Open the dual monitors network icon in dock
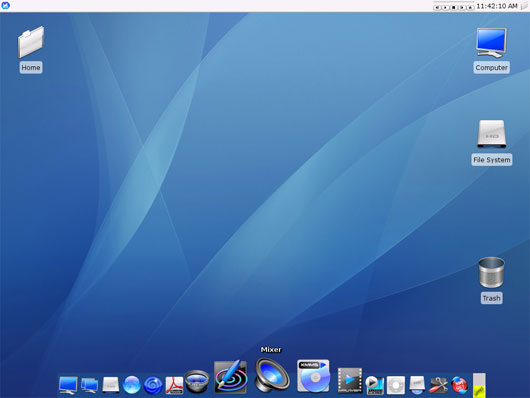The image size is (530, 398). pyautogui.click(x=90, y=385)
